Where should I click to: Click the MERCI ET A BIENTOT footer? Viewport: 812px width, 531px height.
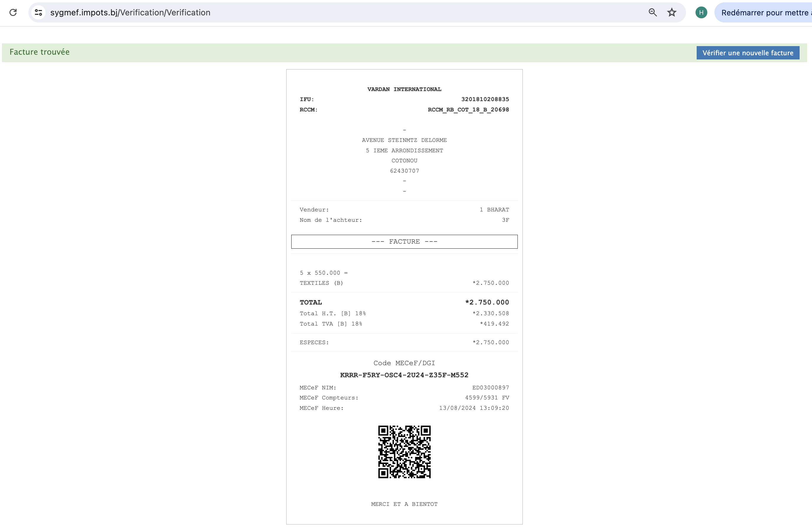point(404,504)
